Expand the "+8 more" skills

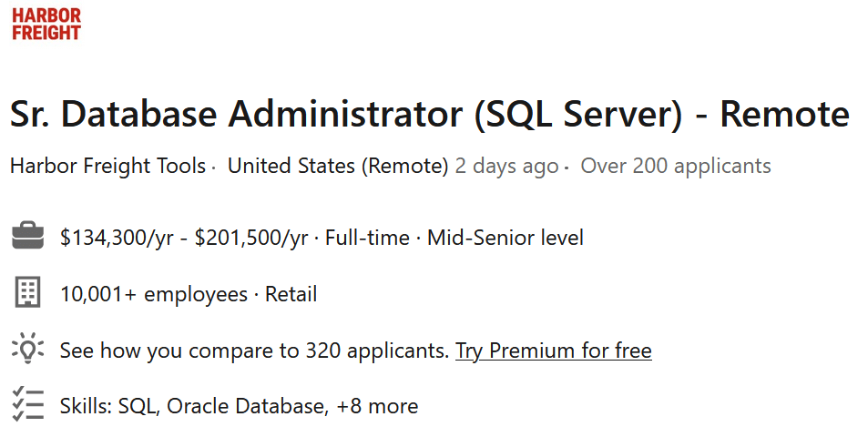(377, 406)
